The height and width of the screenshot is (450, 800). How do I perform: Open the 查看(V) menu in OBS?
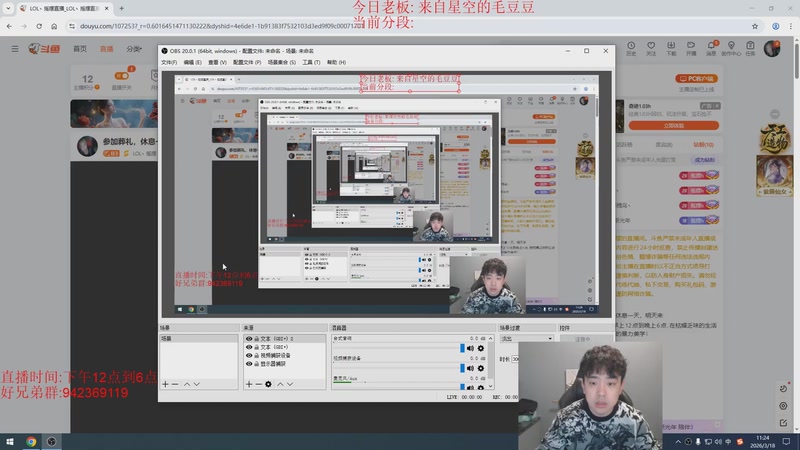pos(217,62)
